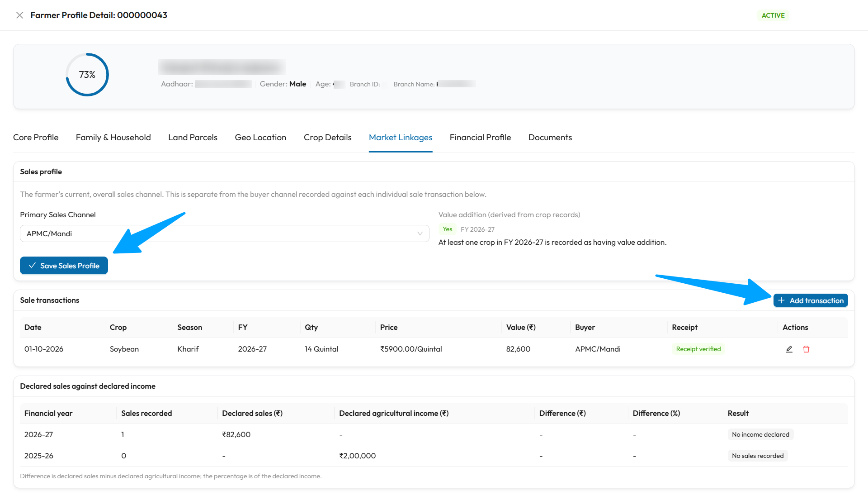Click the Difference (%) column header
868x500 pixels.
click(x=656, y=413)
